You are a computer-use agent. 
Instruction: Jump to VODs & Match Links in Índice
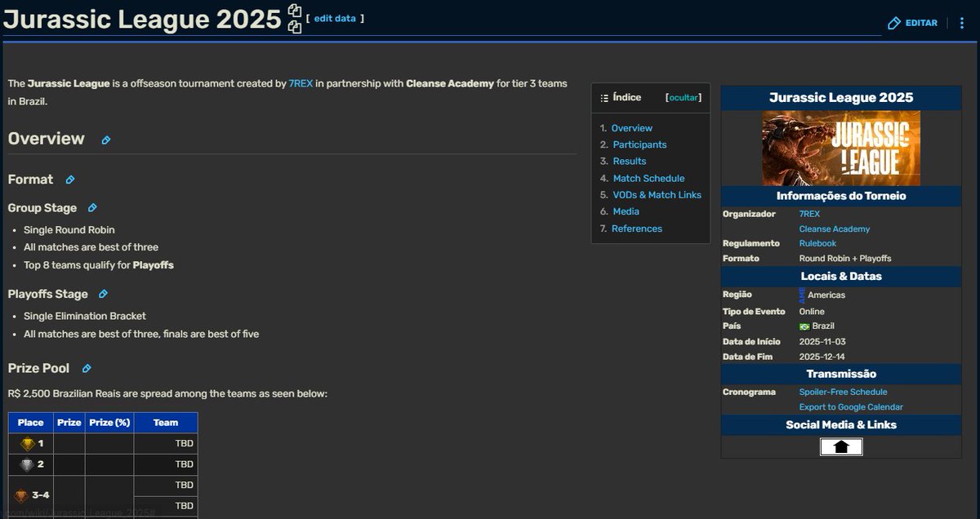click(657, 195)
